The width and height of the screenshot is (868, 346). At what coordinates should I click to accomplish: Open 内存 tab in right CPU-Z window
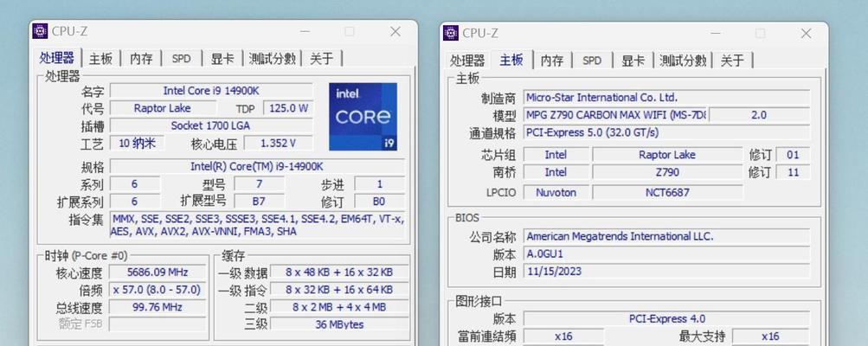[552, 61]
